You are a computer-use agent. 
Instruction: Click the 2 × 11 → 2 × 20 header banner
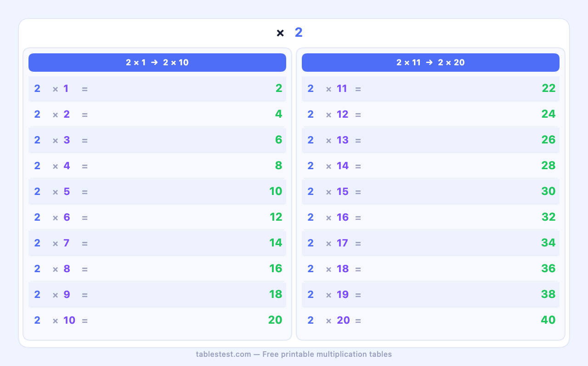pos(430,62)
